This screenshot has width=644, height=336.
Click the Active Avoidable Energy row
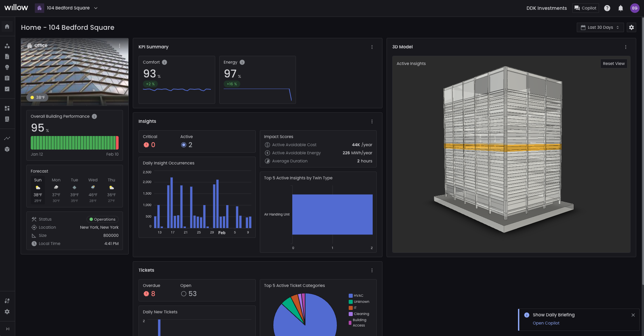318,153
